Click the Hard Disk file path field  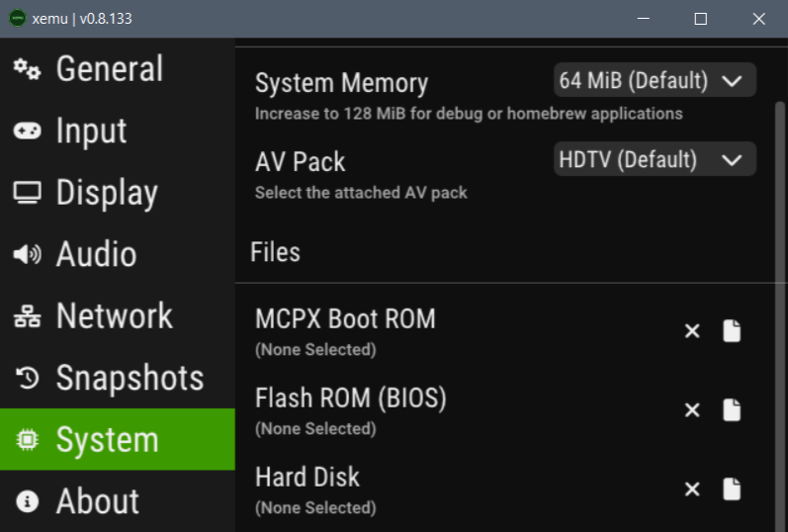click(x=315, y=507)
